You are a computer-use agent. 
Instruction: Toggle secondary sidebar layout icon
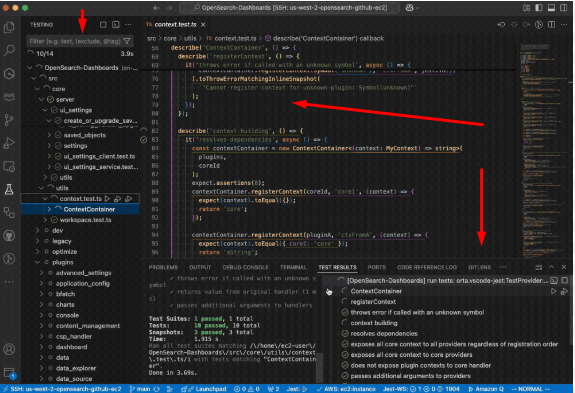point(564,8)
